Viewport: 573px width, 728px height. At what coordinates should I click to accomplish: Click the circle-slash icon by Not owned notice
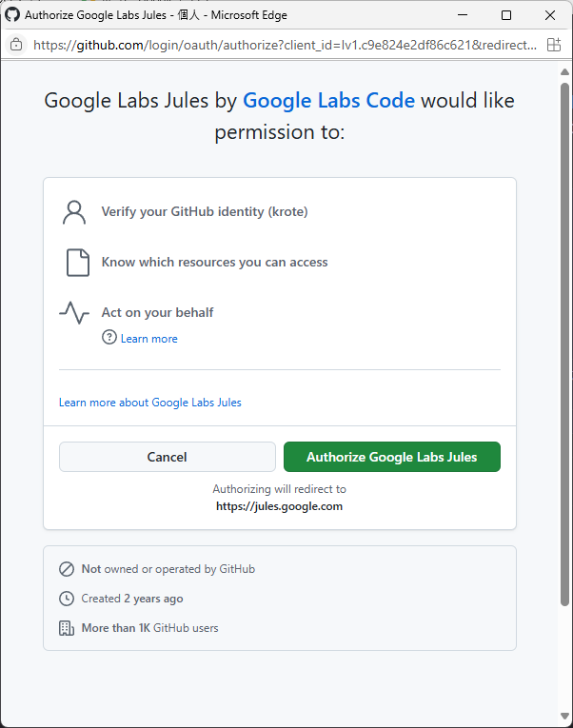[67, 569]
